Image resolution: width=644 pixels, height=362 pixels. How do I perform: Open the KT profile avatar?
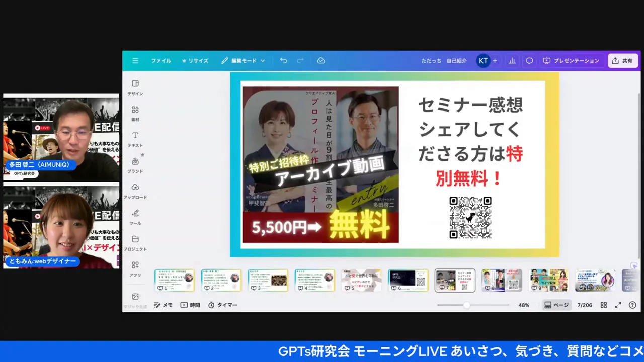pos(483,61)
